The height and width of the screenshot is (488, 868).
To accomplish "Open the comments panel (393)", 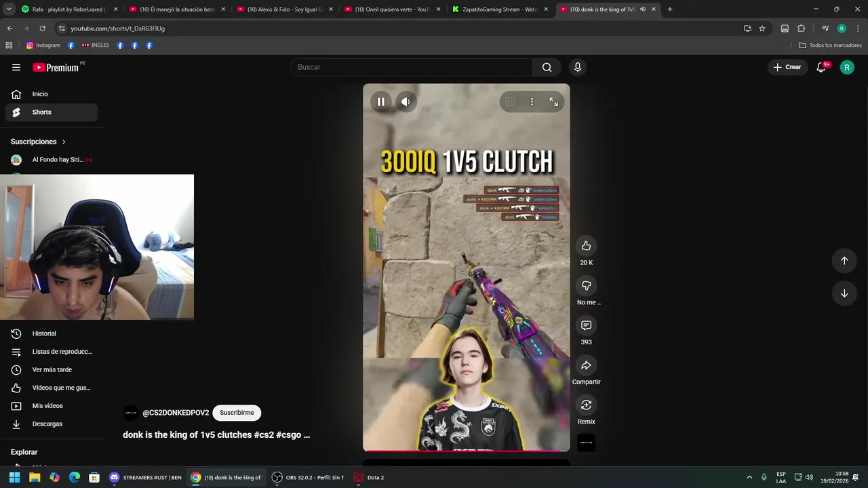I will point(587,325).
